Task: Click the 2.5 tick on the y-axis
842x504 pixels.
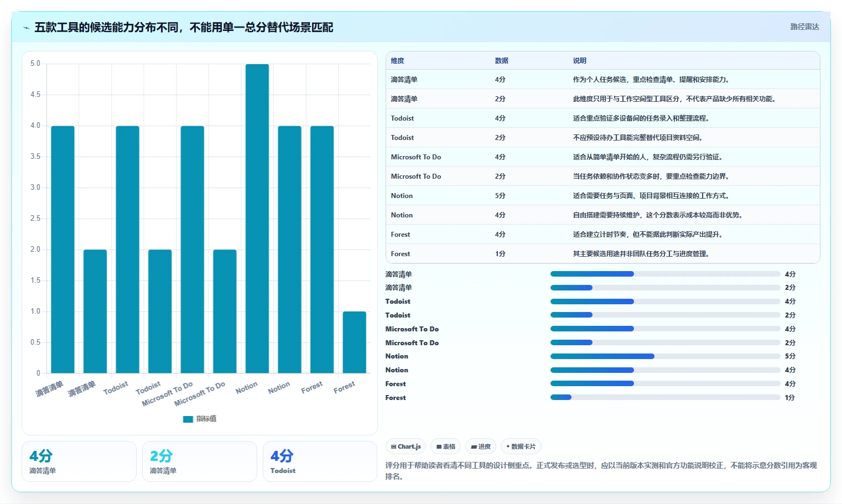Action: [35, 219]
